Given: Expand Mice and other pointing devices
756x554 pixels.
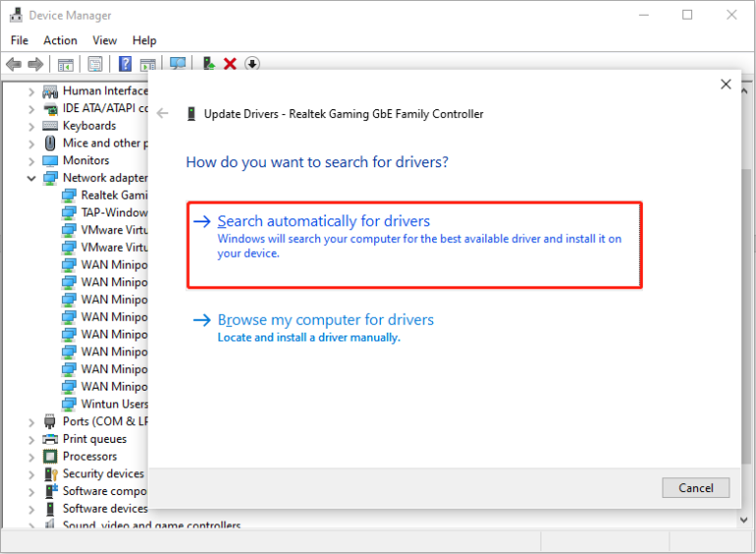Looking at the screenshot, I should [31, 144].
